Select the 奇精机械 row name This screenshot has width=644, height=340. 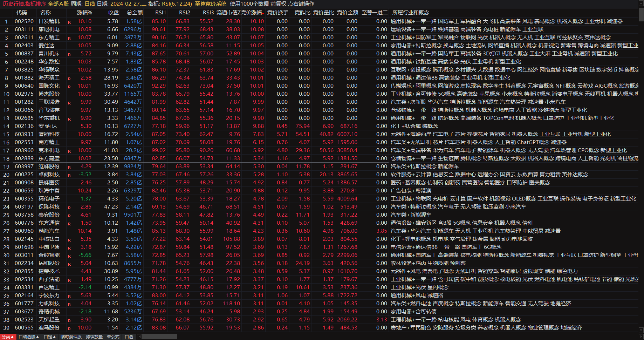[49, 312]
